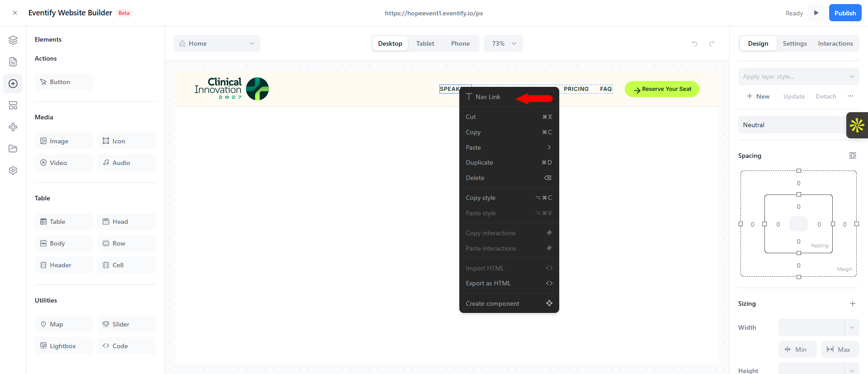The image size is (868, 374).
Task: Click the Width input field
Action: pyautogui.click(x=811, y=327)
